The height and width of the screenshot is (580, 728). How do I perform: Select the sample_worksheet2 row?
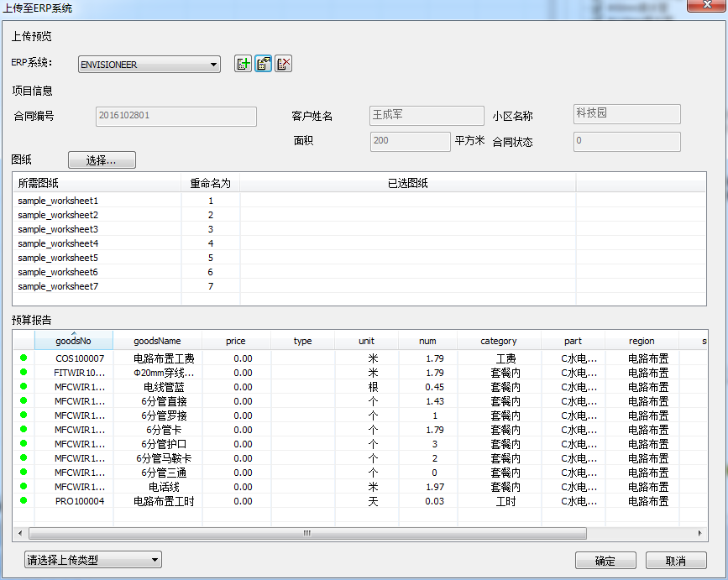pyautogui.click(x=360, y=215)
